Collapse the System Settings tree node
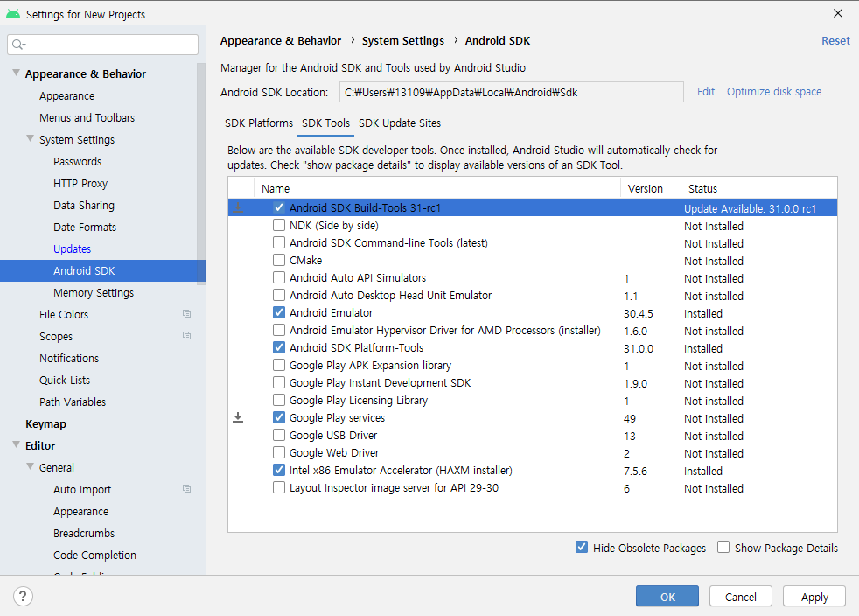 (30, 138)
